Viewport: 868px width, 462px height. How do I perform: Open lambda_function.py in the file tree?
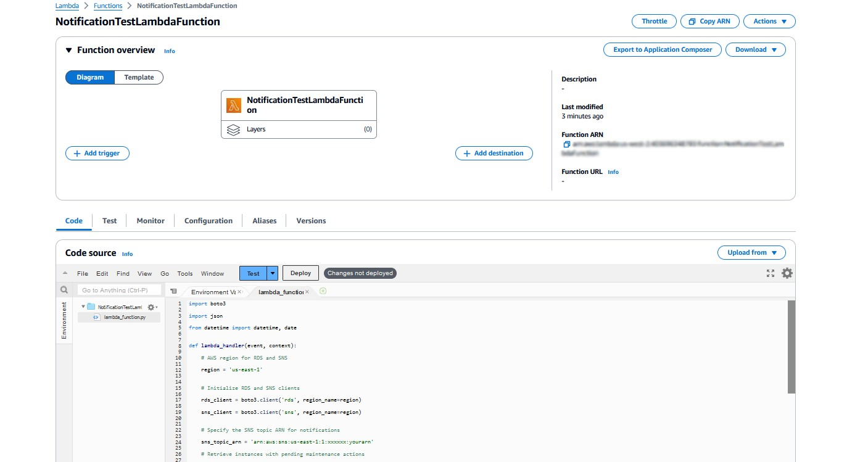(x=124, y=317)
